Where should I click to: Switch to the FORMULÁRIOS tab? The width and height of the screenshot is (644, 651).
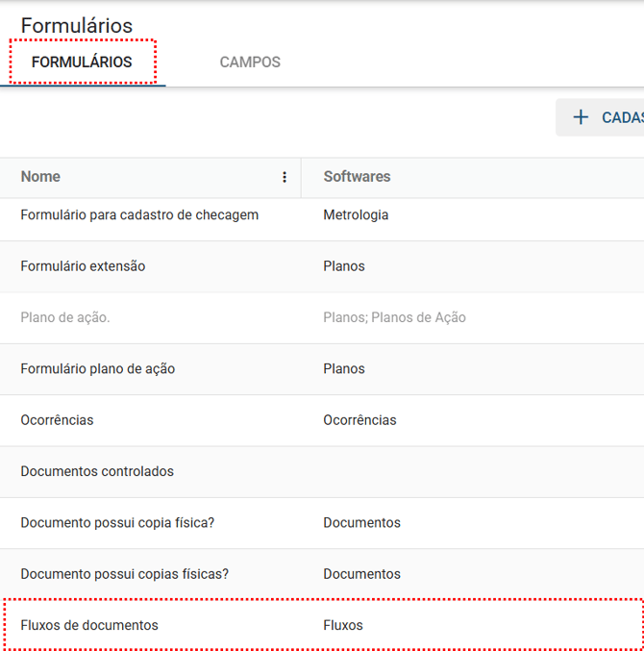coord(82,63)
